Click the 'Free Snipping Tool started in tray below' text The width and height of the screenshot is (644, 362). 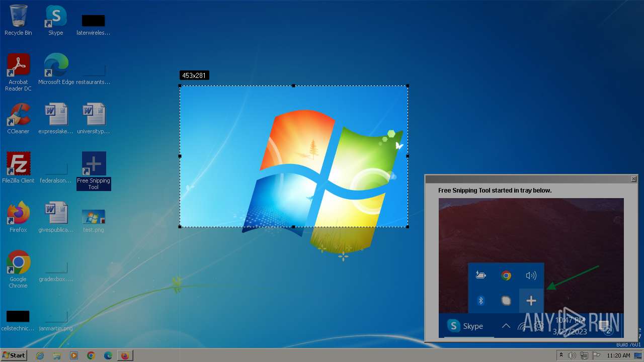click(x=495, y=191)
